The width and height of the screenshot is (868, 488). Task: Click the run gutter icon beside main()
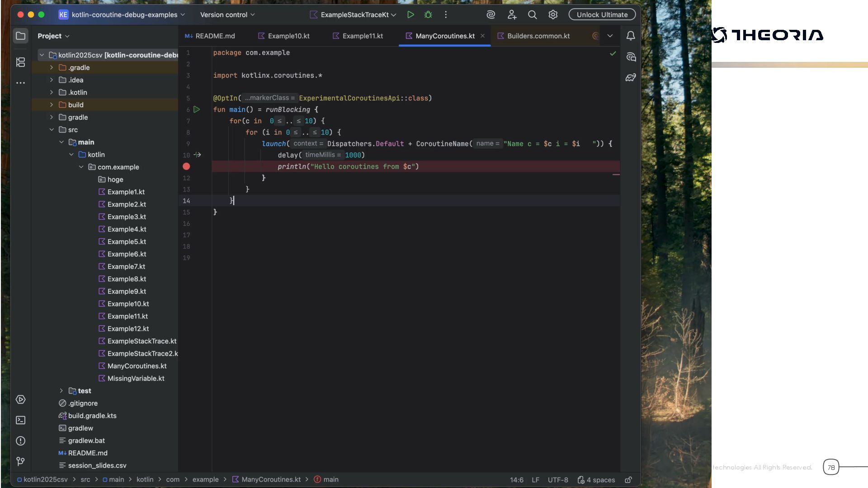(197, 109)
